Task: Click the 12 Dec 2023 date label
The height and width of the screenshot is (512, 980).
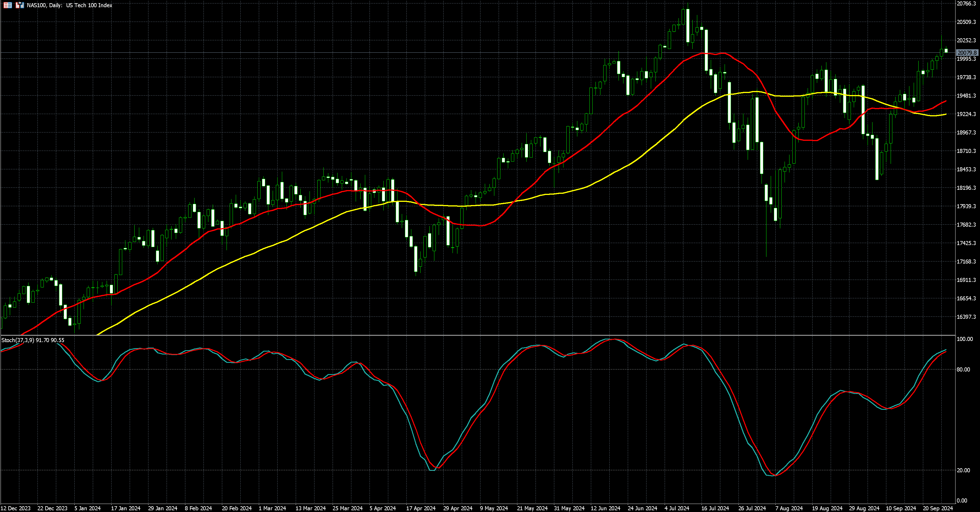Action: (x=16, y=508)
